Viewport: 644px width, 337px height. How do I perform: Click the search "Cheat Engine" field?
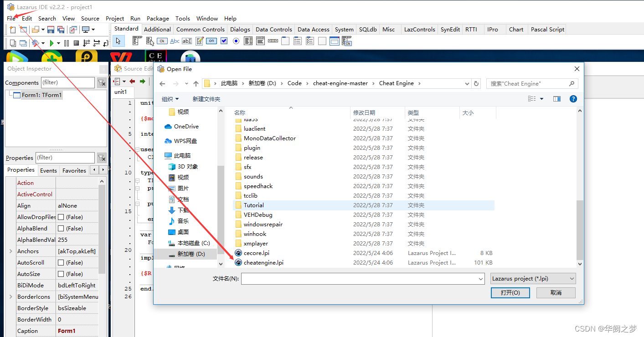[x=532, y=84]
